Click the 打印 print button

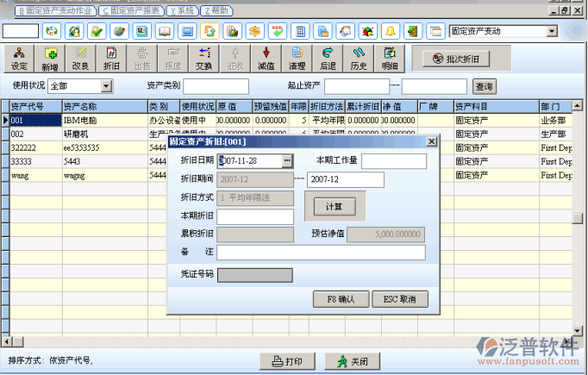287,361
